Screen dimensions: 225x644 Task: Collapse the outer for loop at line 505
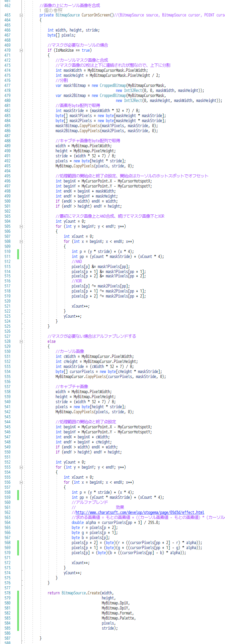pos(21,226)
